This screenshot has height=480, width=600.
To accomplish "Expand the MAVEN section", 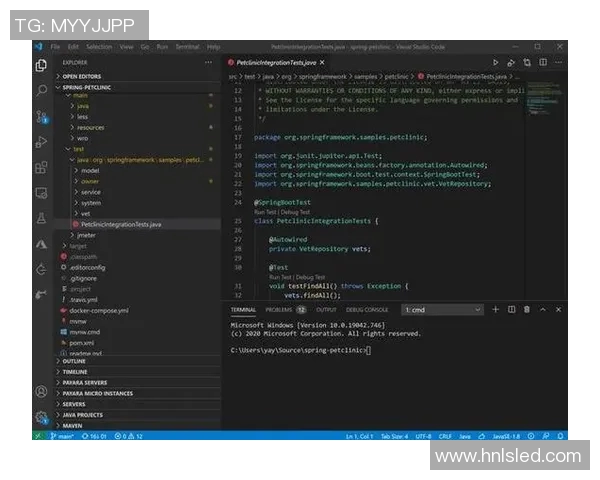I will click(x=75, y=426).
